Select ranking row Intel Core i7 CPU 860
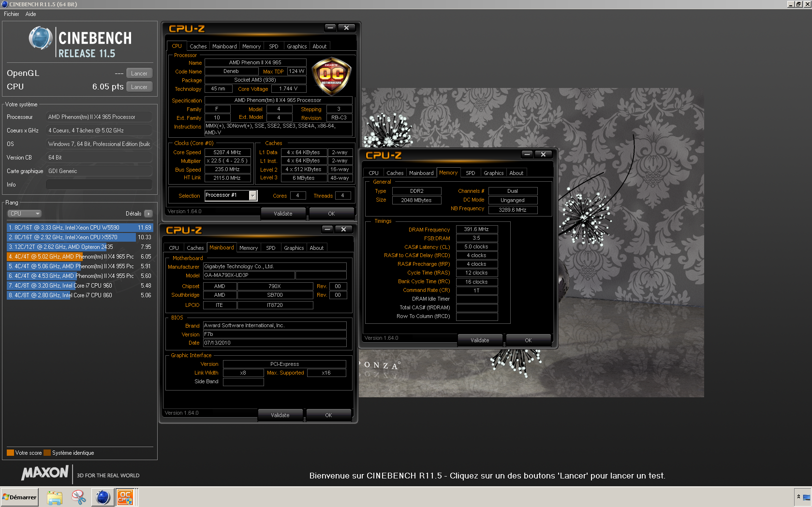This screenshot has width=812, height=507. click(x=80, y=295)
